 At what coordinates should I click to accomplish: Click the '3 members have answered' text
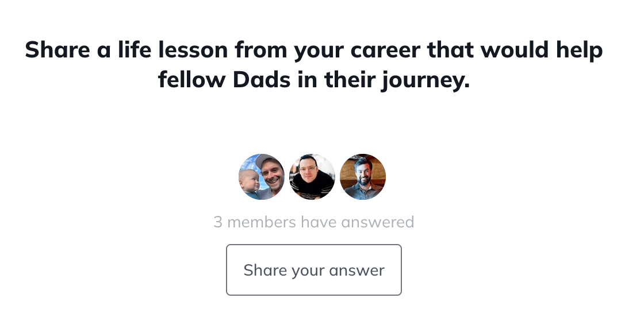pyautogui.click(x=314, y=222)
